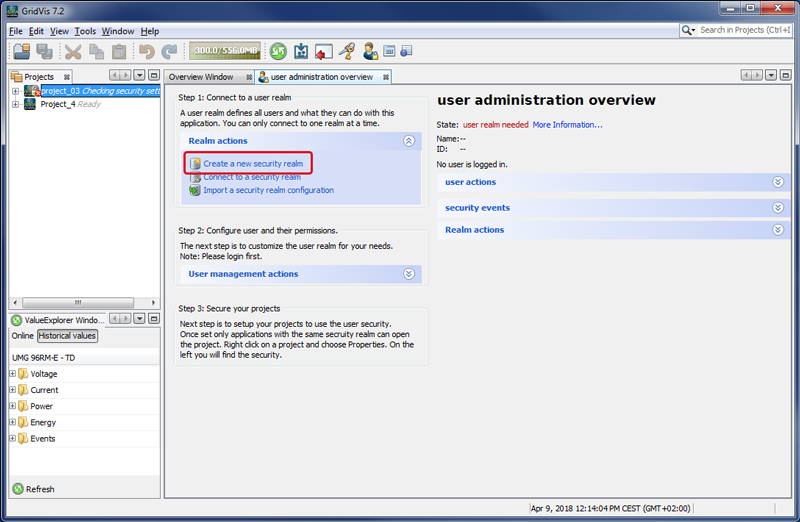Open the Tools menu

[85, 31]
